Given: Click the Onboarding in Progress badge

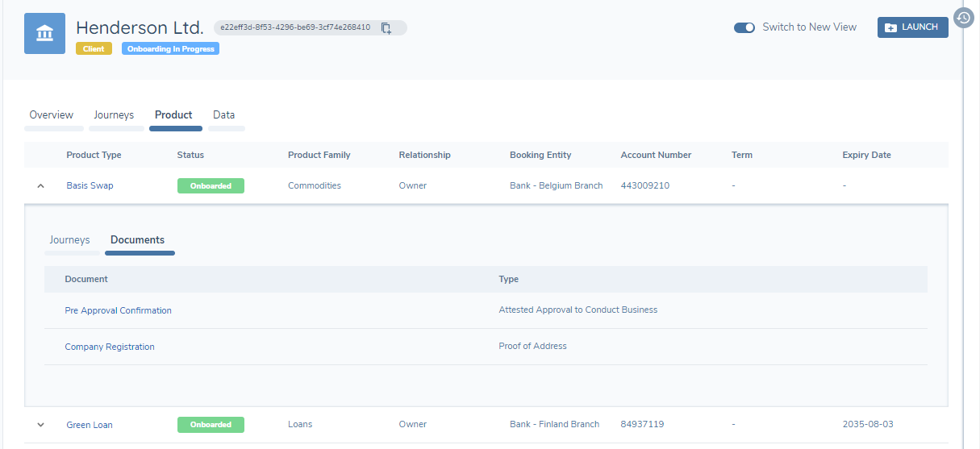Looking at the screenshot, I should click(x=170, y=48).
